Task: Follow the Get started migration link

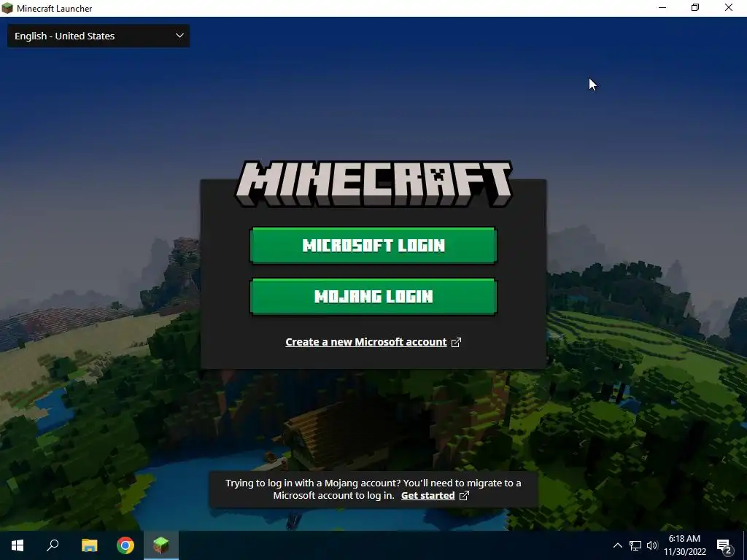Action: 435,495
